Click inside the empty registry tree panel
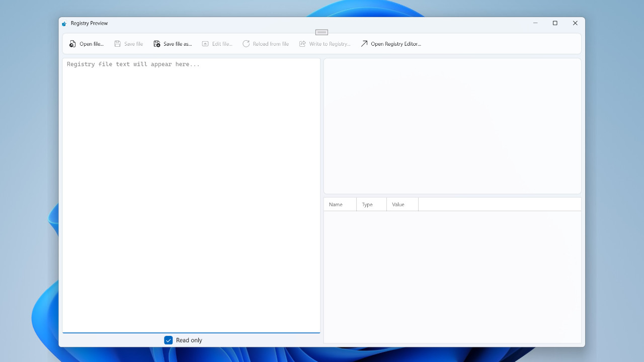The width and height of the screenshot is (644, 362). pyautogui.click(x=452, y=126)
